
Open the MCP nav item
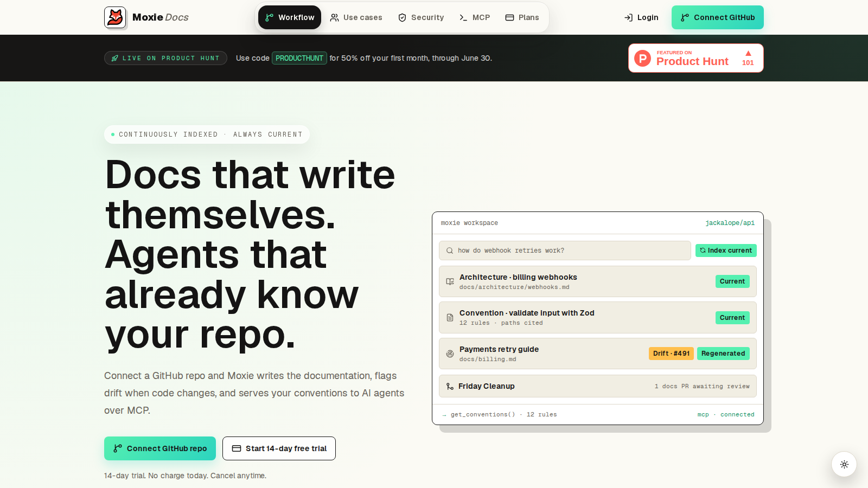tap(475, 17)
